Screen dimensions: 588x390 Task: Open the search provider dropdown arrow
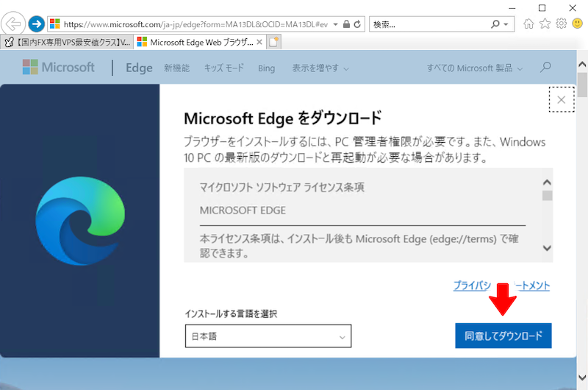[x=506, y=24]
